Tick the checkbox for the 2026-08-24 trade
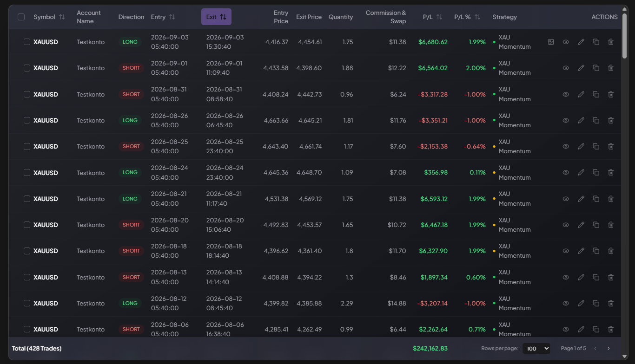The width and height of the screenshot is (635, 364). click(27, 172)
